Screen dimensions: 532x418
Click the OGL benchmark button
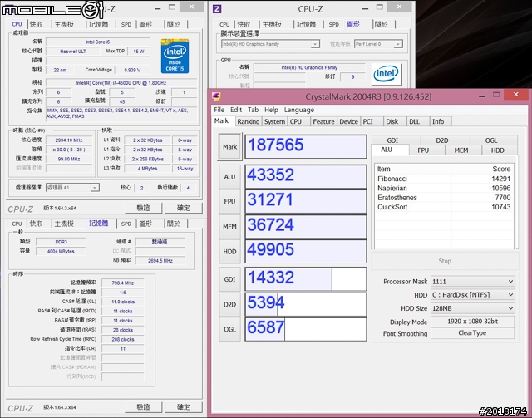point(229,329)
